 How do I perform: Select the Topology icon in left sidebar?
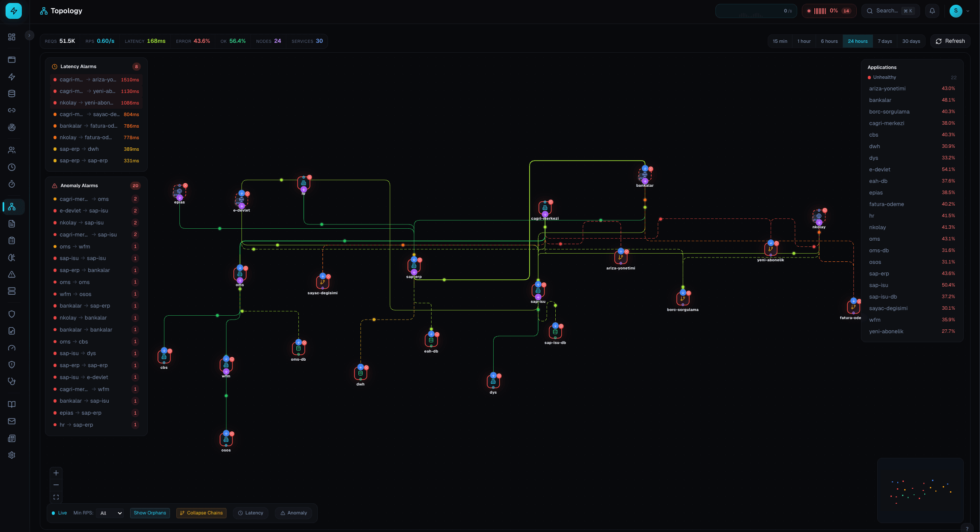pos(12,207)
